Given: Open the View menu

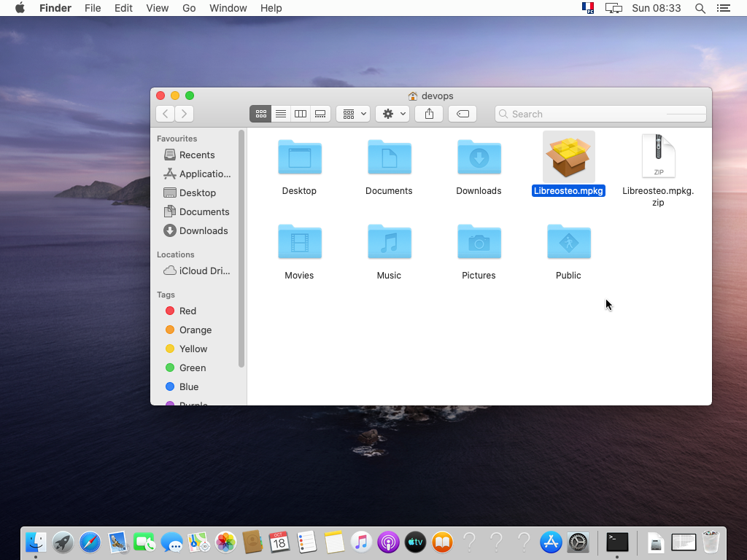Looking at the screenshot, I should click(158, 8).
